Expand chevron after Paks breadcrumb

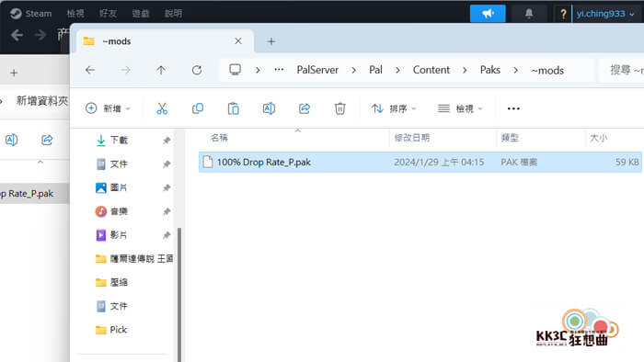pyautogui.click(x=515, y=71)
